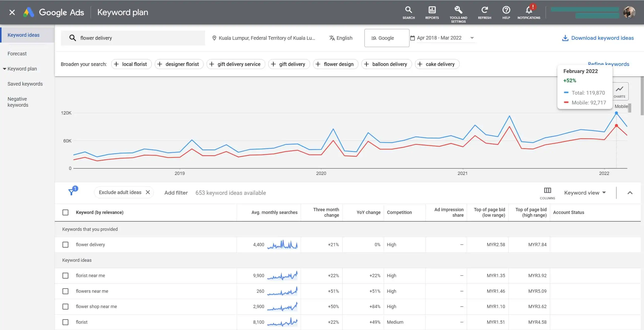Viewport: 644px width, 330px height.
Task: Check the florist keyword row
Action: pos(65,322)
